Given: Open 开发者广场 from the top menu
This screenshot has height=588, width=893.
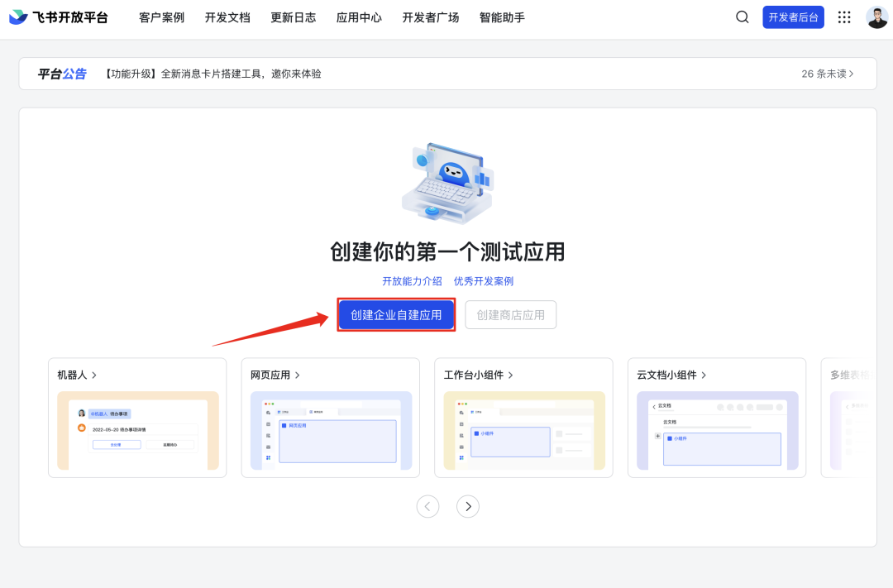Looking at the screenshot, I should (x=429, y=17).
